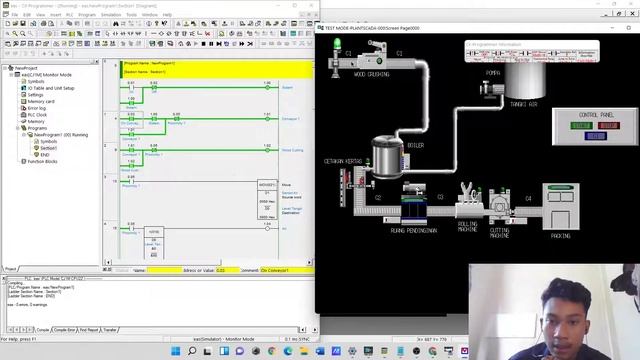The image size is (640, 360).
Task: Open Settings in the project tree
Action: click(36, 95)
